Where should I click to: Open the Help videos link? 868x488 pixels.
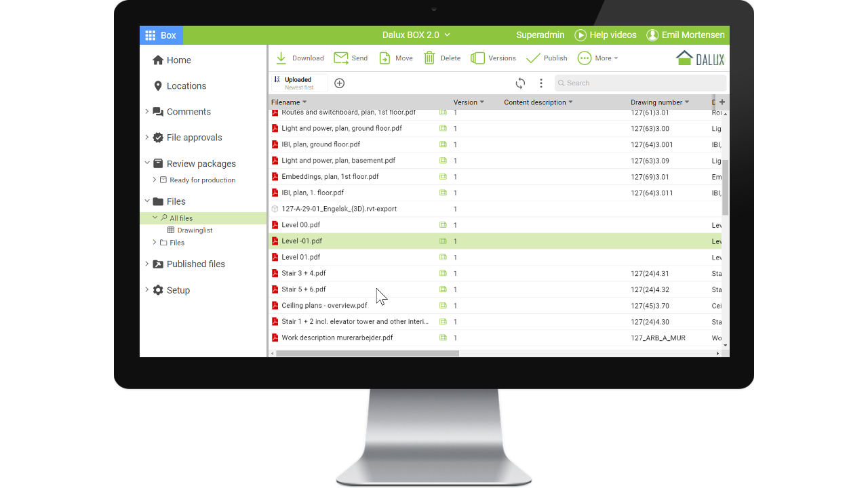click(x=606, y=35)
